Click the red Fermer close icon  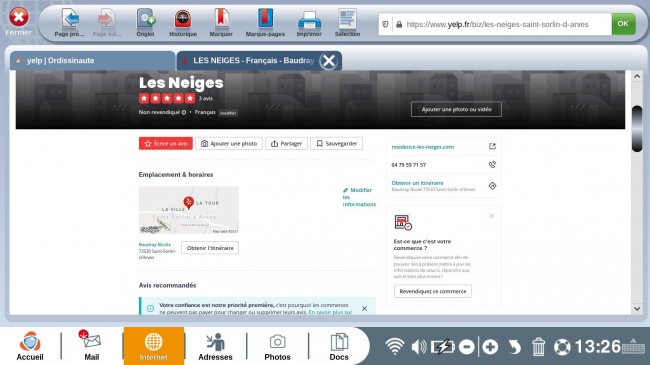coord(19,17)
